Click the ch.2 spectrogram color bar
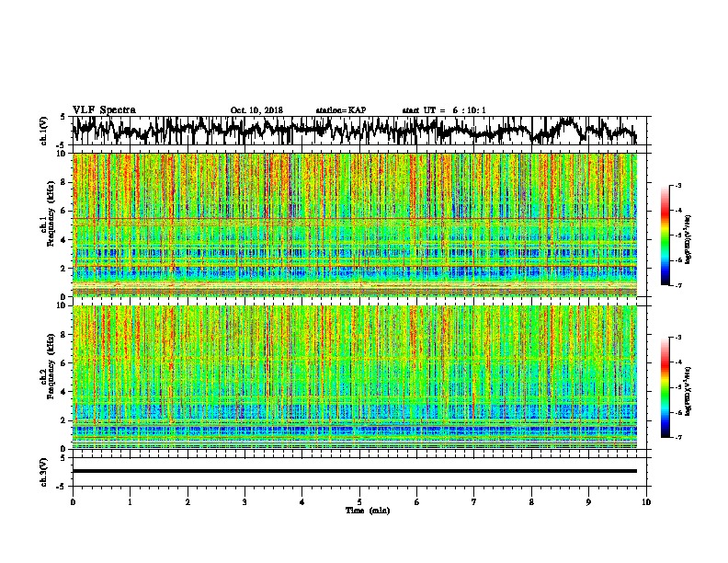This screenshot has width=728, height=563. pos(665,387)
